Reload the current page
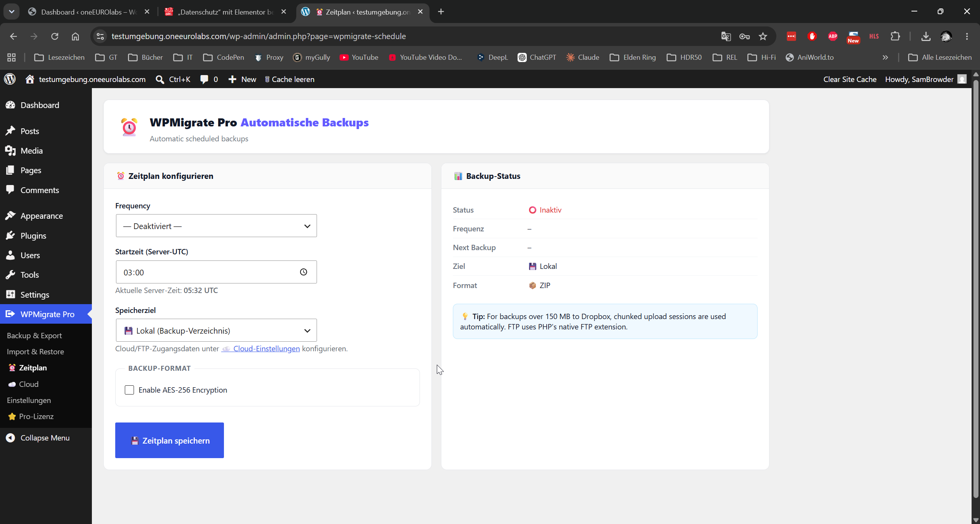Image resolution: width=980 pixels, height=524 pixels. click(55, 36)
